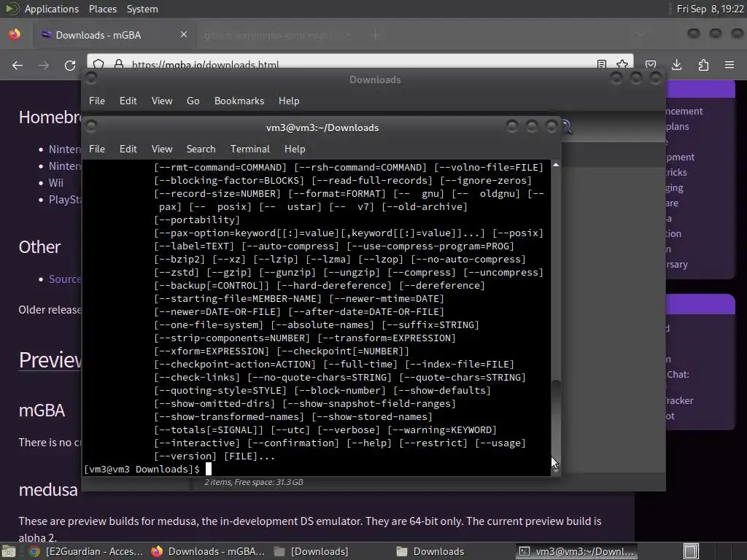Open Edit menu in terminal window
The image size is (747, 560).
click(128, 149)
